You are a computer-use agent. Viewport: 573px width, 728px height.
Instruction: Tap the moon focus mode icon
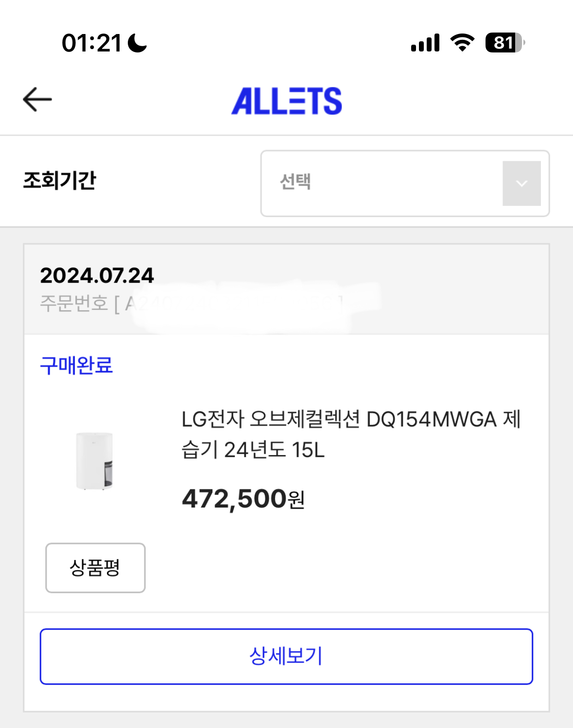click(137, 43)
